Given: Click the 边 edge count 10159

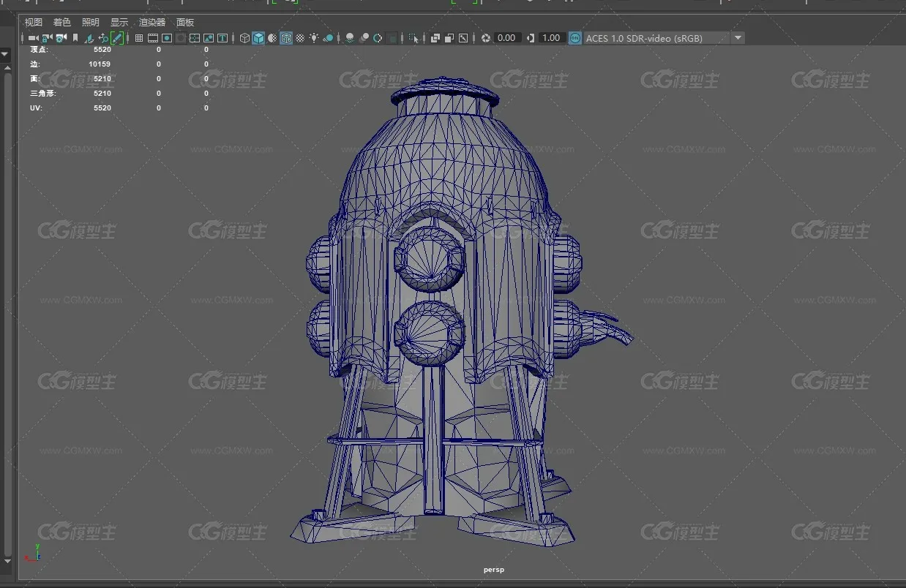Looking at the screenshot, I should pos(100,64).
